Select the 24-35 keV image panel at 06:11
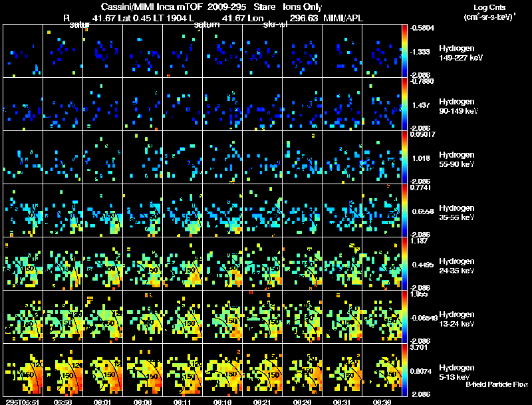The width and height of the screenshot is (532, 405). tap(182, 263)
